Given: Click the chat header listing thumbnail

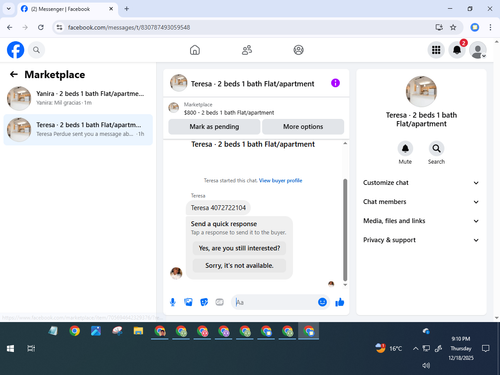Looking at the screenshot, I should pos(179,83).
